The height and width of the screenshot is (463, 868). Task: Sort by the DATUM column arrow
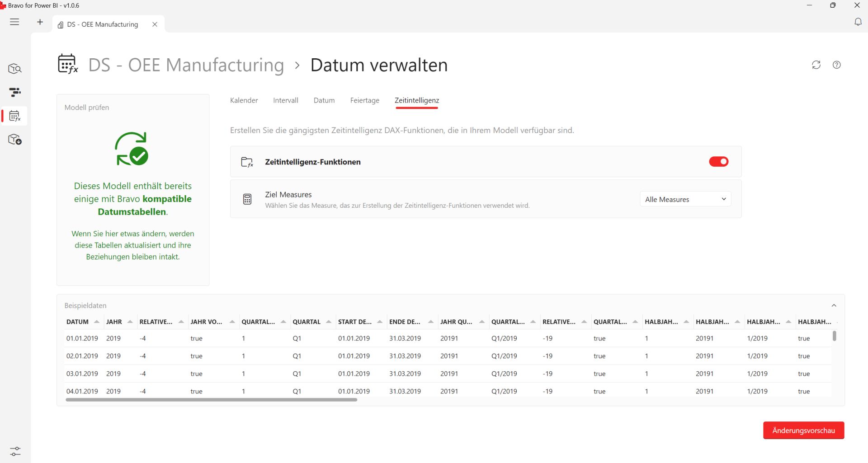coord(96,322)
